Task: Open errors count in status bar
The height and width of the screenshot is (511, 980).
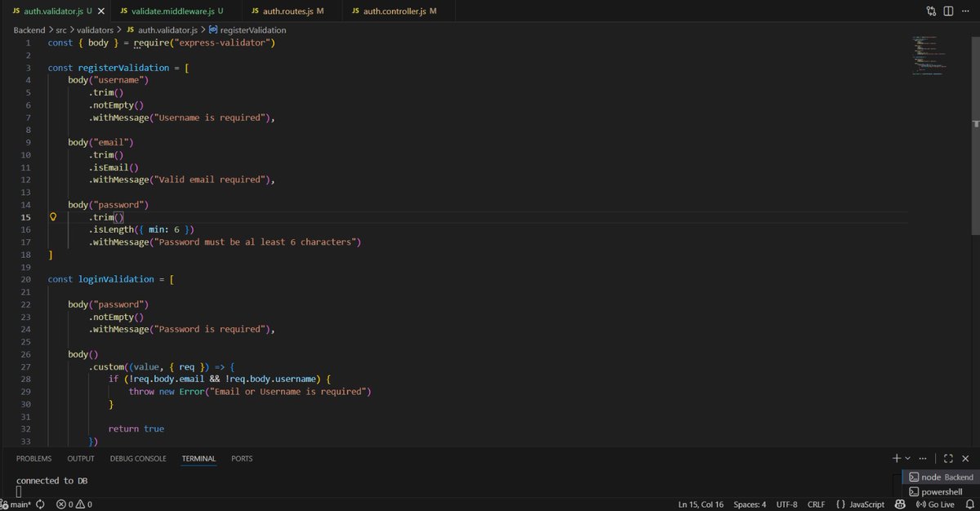Action: tap(65, 504)
